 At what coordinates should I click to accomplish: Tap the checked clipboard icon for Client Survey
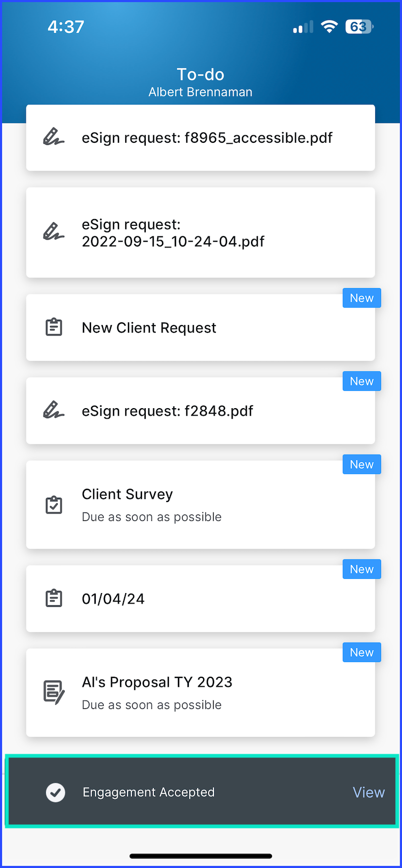click(54, 505)
